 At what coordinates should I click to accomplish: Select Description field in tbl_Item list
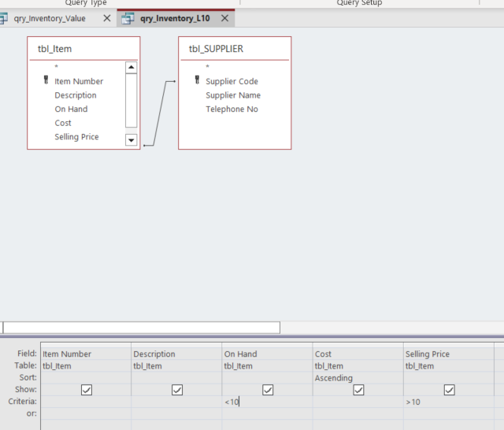click(x=76, y=95)
